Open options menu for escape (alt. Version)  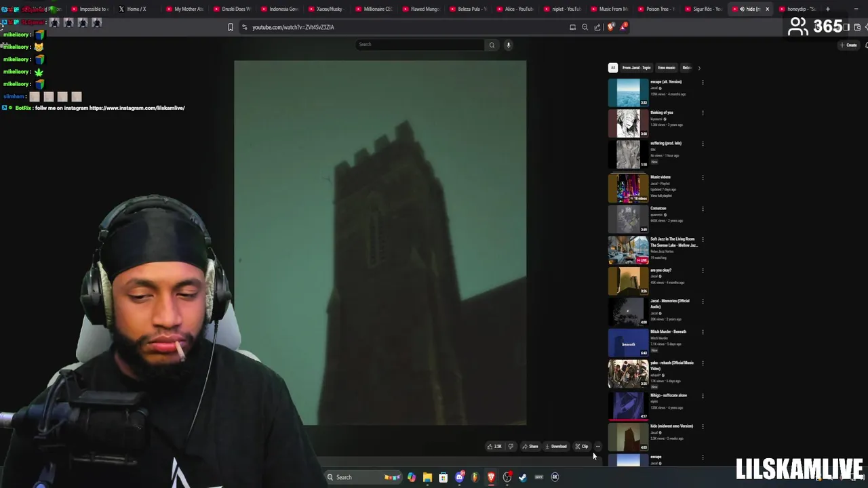(703, 82)
